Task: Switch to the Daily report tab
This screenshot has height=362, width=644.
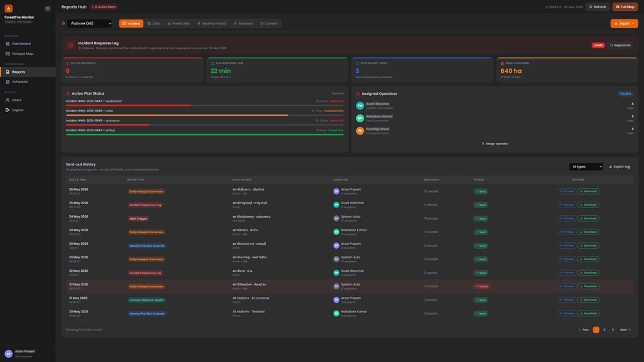Action: pyautogui.click(x=154, y=23)
